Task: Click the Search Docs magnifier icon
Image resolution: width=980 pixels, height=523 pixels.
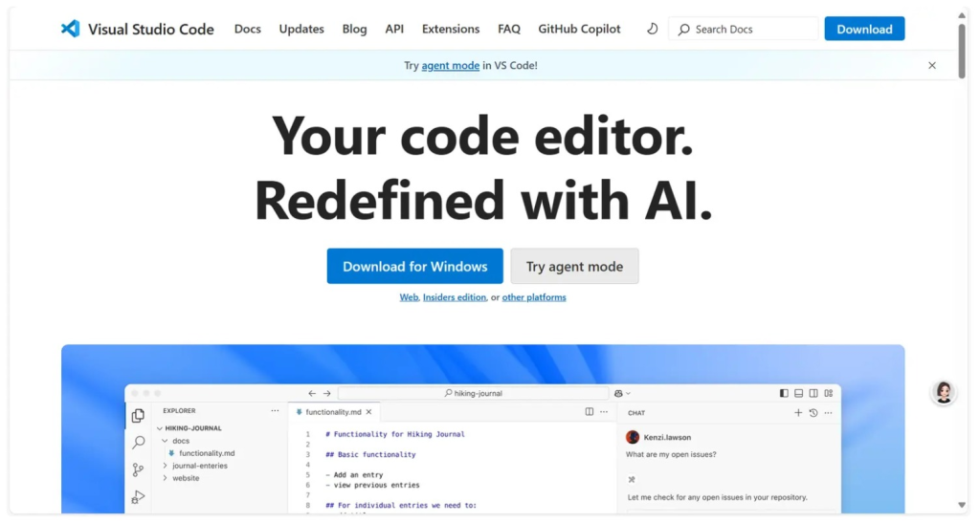Action: (683, 30)
